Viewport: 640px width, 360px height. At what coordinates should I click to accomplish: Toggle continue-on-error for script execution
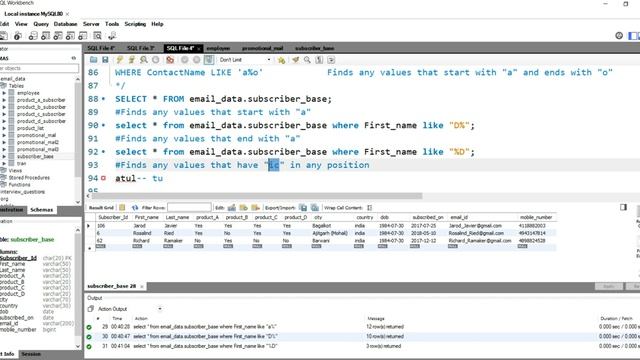tap(170, 60)
